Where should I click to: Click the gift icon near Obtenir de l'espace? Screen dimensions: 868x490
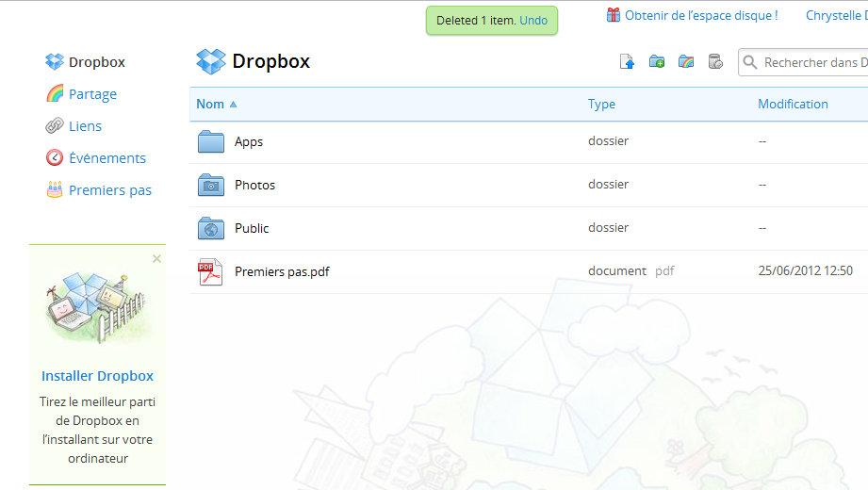click(614, 15)
